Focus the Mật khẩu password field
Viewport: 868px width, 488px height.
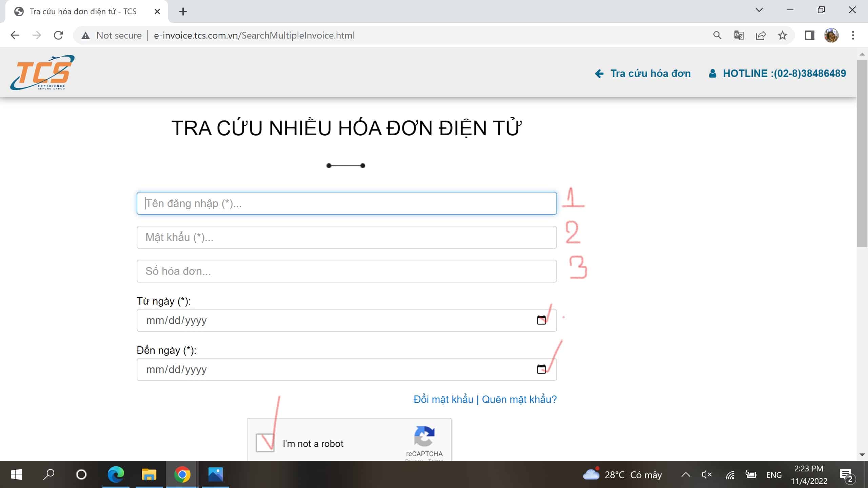(347, 237)
